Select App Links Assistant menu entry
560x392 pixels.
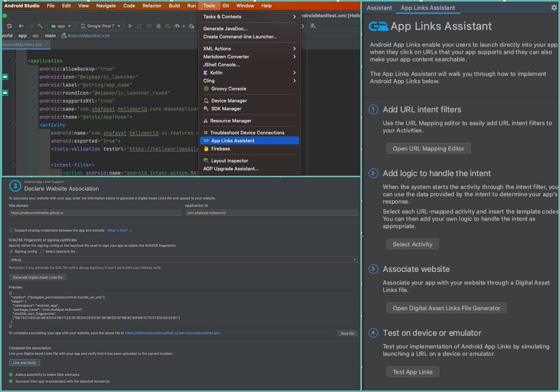click(x=250, y=141)
